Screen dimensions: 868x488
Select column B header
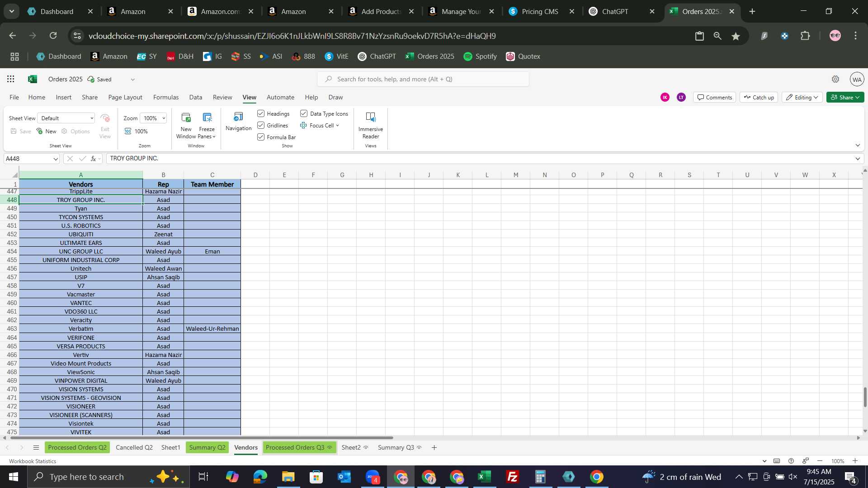pos(163,175)
